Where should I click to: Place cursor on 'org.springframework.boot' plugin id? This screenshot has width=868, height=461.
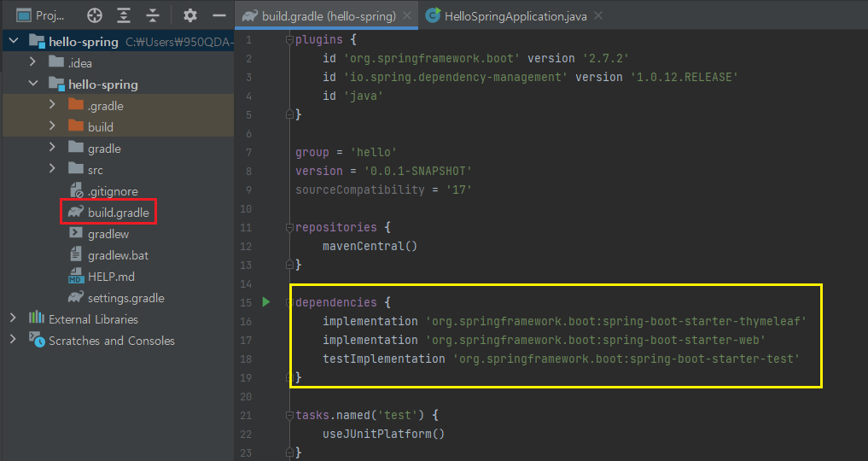(x=431, y=58)
